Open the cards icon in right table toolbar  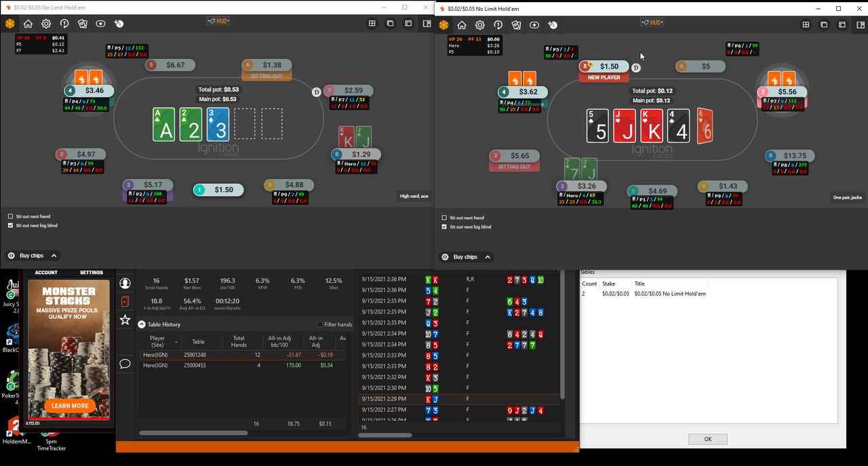(517, 25)
